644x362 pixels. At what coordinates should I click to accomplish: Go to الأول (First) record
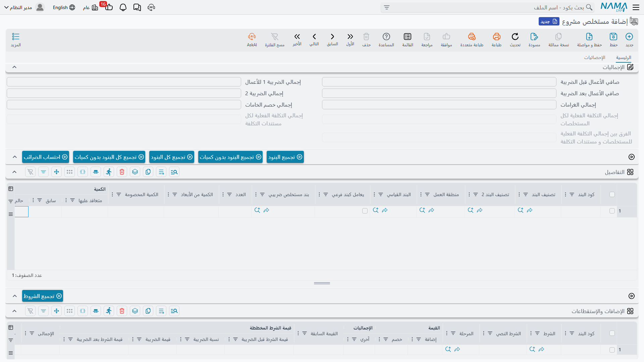350,37
